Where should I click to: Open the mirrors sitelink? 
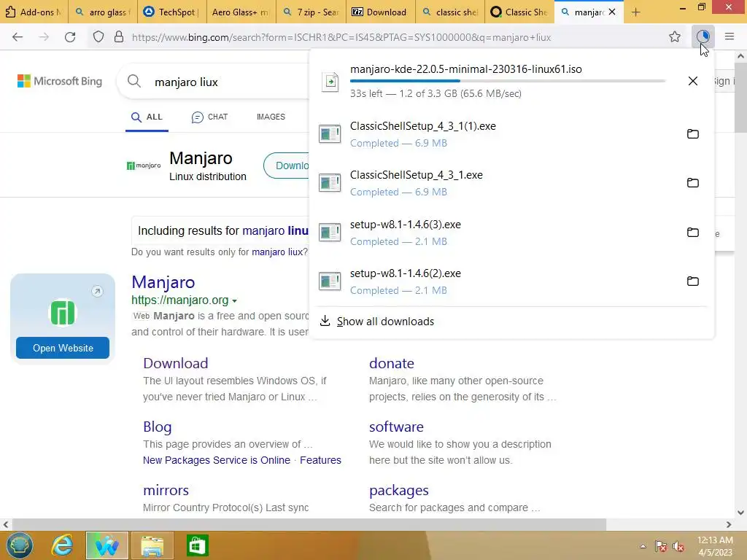pyautogui.click(x=166, y=491)
